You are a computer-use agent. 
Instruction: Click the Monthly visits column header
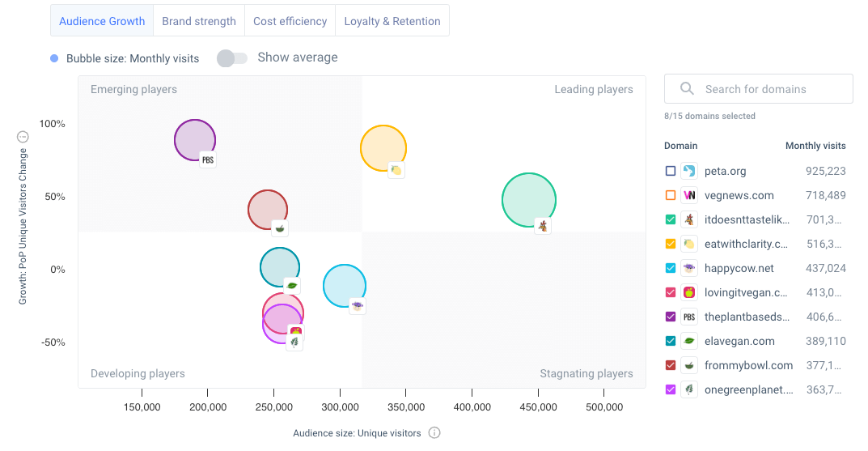815,146
